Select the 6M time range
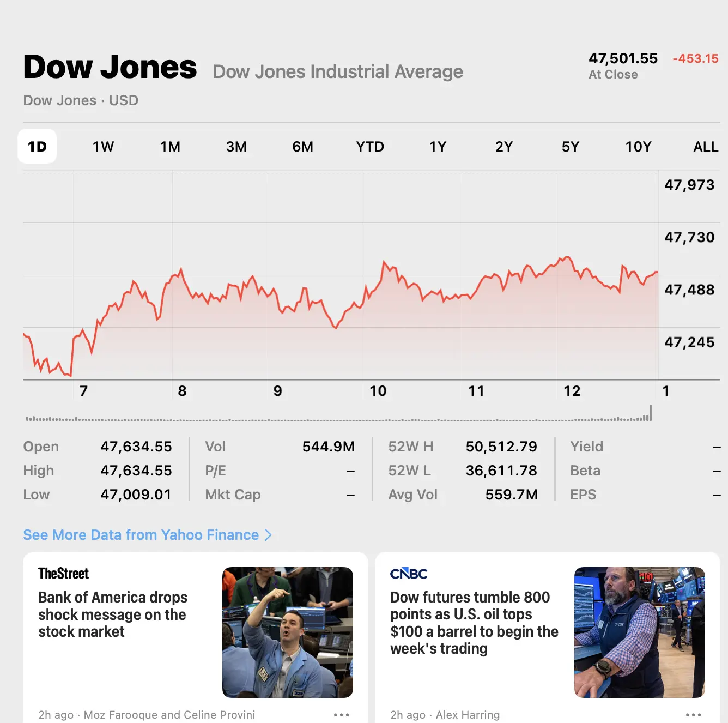This screenshot has height=723, width=728. 303,146
